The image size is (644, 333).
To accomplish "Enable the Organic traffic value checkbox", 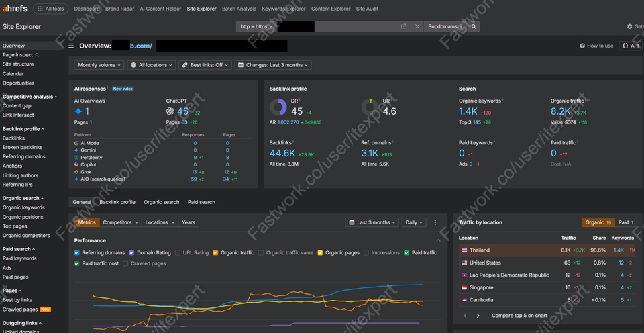I will pyautogui.click(x=261, y=253).
